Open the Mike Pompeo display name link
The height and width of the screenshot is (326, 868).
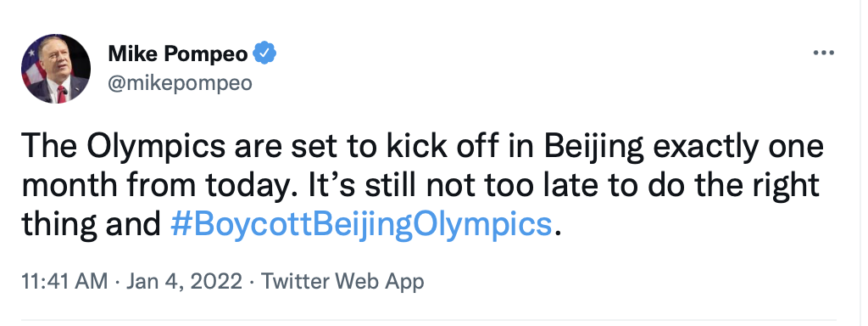(178, 54)
